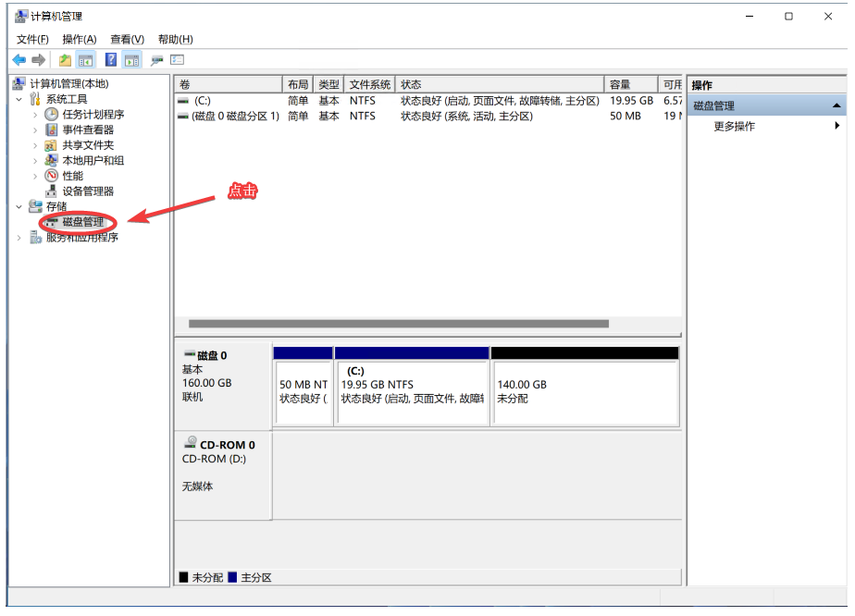Screen dimensions: 855x616
Task: Open 磁盘管理 in the left tree
Action: click(x=82, y=222)
